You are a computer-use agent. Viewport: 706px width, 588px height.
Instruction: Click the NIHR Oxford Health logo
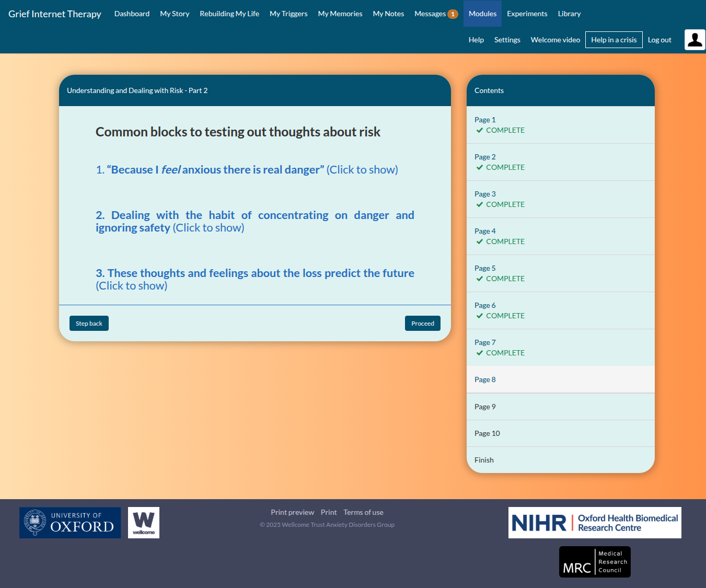click(595, 523)
